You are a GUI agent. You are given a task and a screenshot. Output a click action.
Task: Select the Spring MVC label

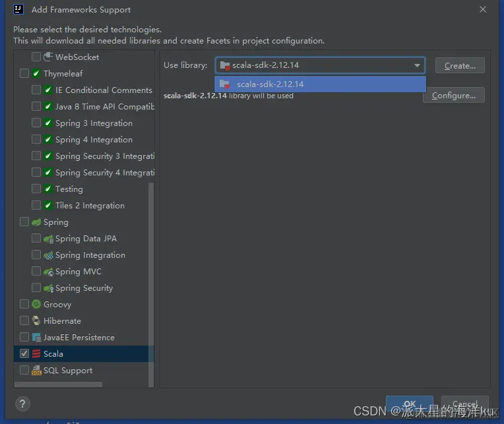click(x=79, y=272)
